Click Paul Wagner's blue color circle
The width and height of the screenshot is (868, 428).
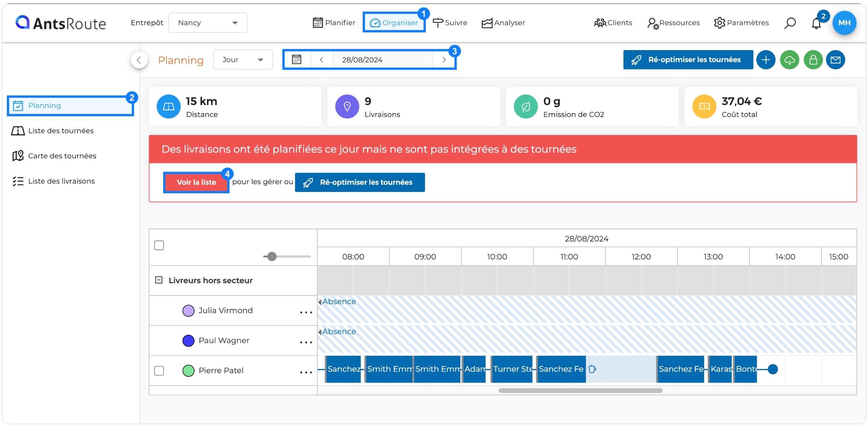[x=188, y=341]
